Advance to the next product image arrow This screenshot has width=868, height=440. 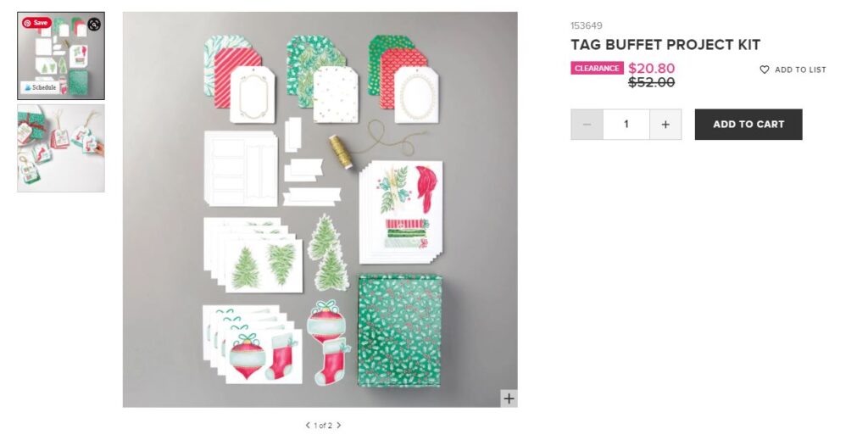tap(339, 425)
